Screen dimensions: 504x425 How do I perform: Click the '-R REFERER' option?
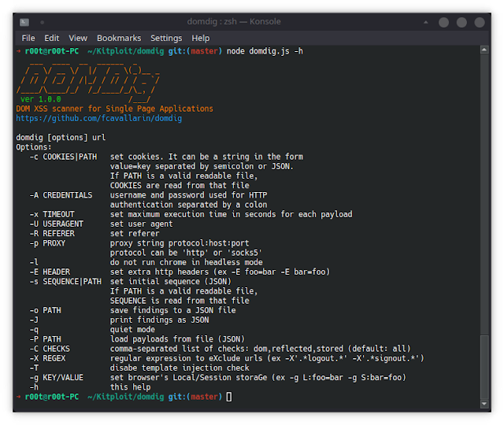point(52,234)
